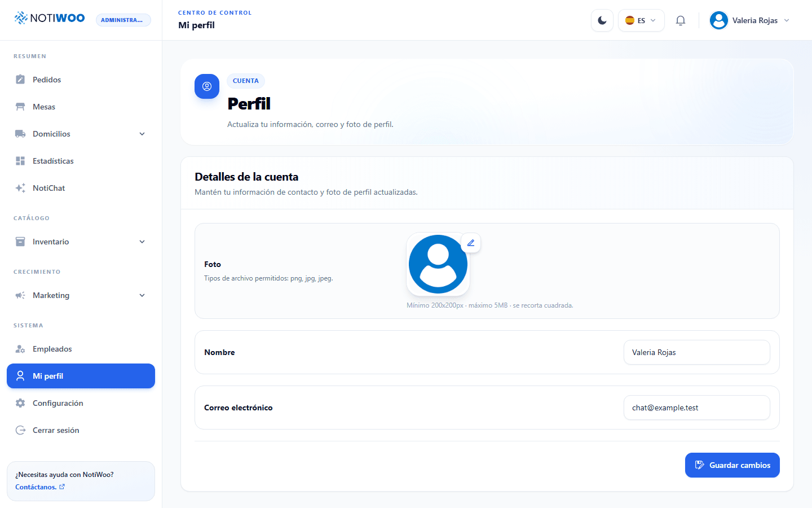Edit profile photo with pencil icon
Image resolution: width=812 pixels, height=508 pixels.
click(x=471, y=243)
